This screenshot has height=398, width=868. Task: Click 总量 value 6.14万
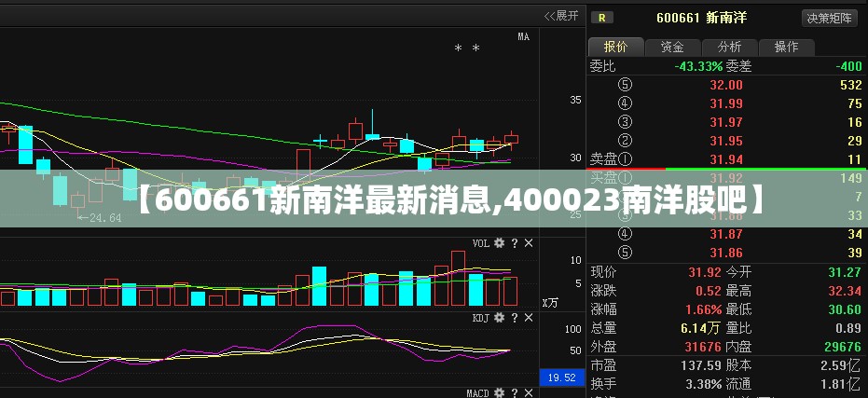click(x=700, y=328)
